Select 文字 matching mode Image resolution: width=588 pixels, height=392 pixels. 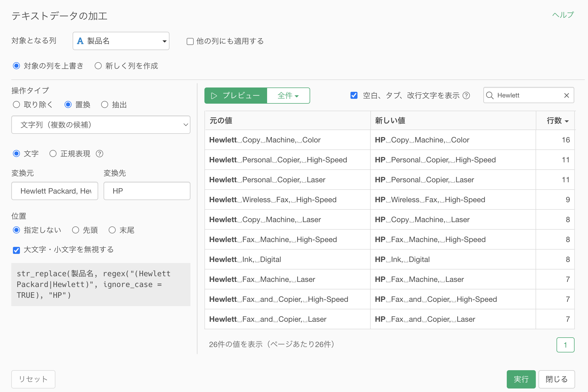click(16, 153)
